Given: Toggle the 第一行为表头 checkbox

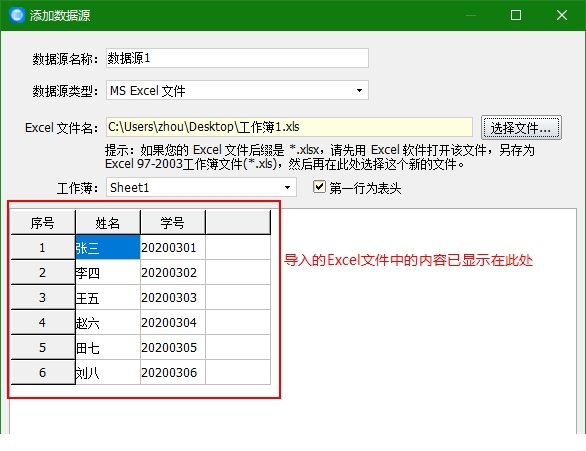Looking at the screenshot, I should (x=319, y=187).
